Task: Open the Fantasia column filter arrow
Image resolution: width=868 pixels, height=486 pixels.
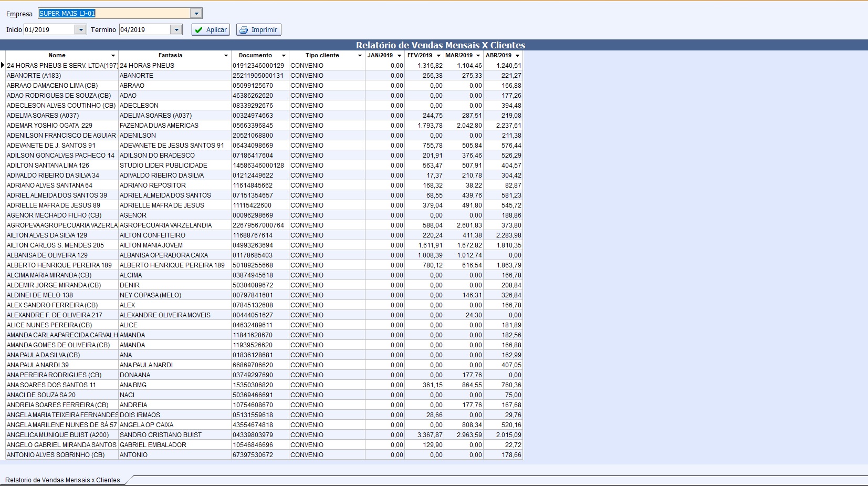Action: click(226, 56)
